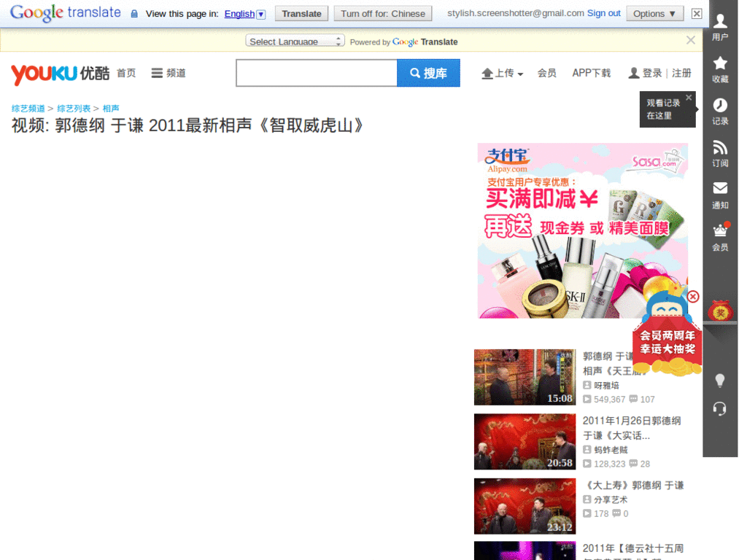Image resolution: width=747 pixels, height=560 pixels.
Task: Focus the Youku search input field
Action: point(317,73)
